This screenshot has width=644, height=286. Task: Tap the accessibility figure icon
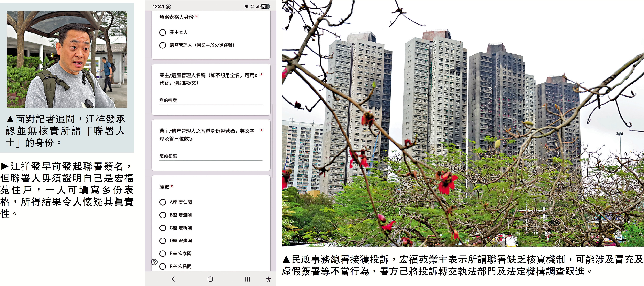pyautogui.click(x=269, y=279)
